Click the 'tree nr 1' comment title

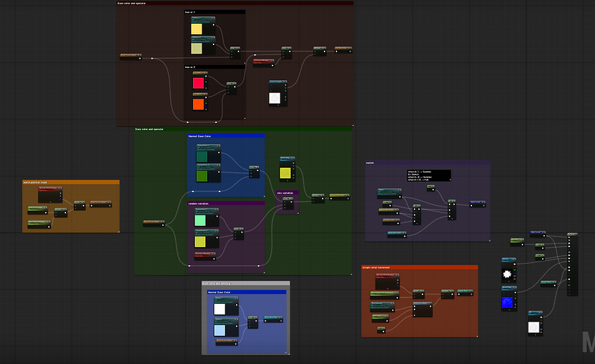[190, 12]
